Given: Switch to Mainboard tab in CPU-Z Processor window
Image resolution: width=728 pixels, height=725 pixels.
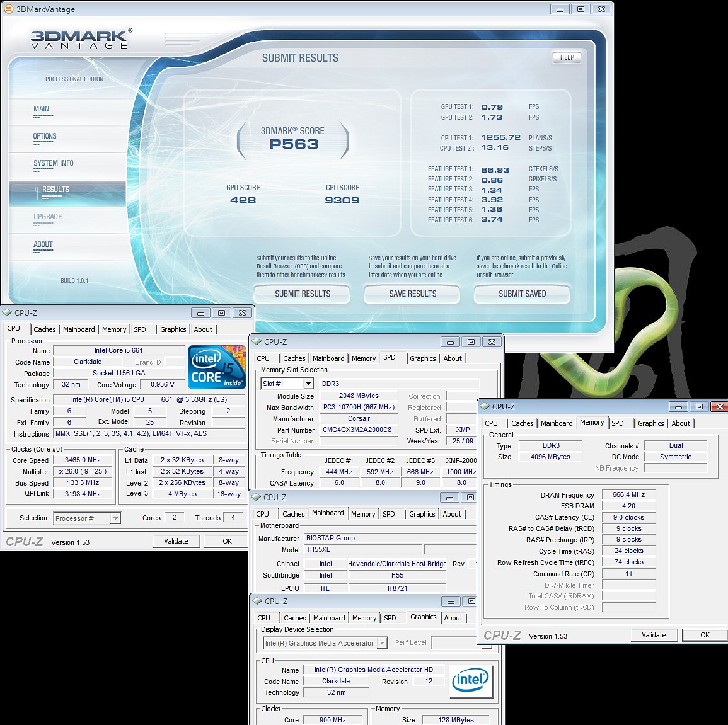Looking at the screenshot, I should 79,329.
